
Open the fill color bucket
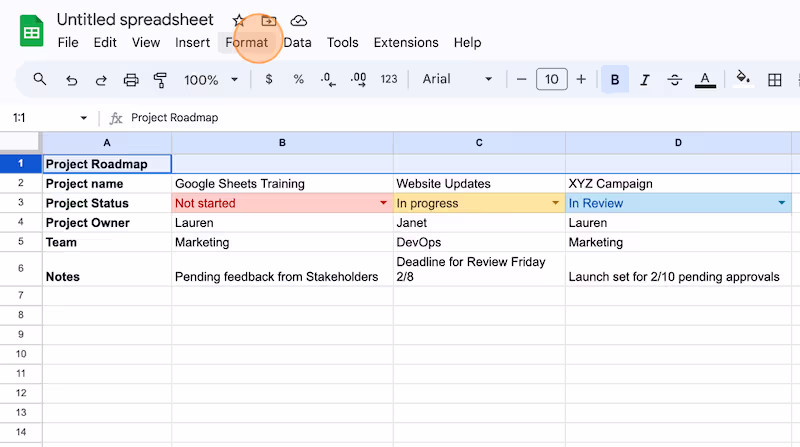743,79
